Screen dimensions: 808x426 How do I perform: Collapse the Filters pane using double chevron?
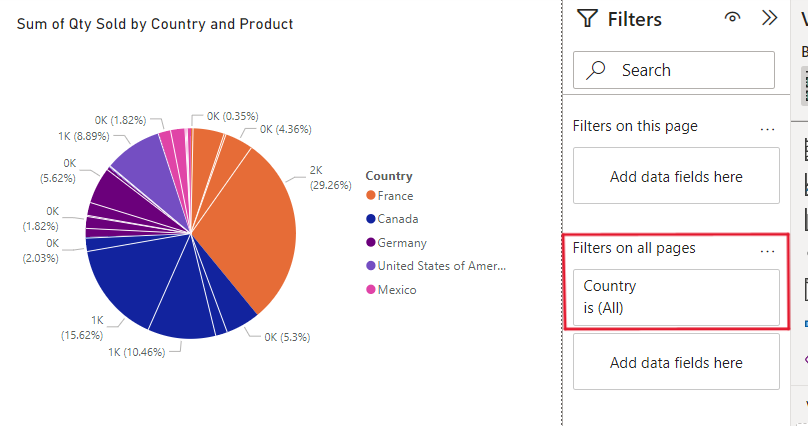(769, 18)
